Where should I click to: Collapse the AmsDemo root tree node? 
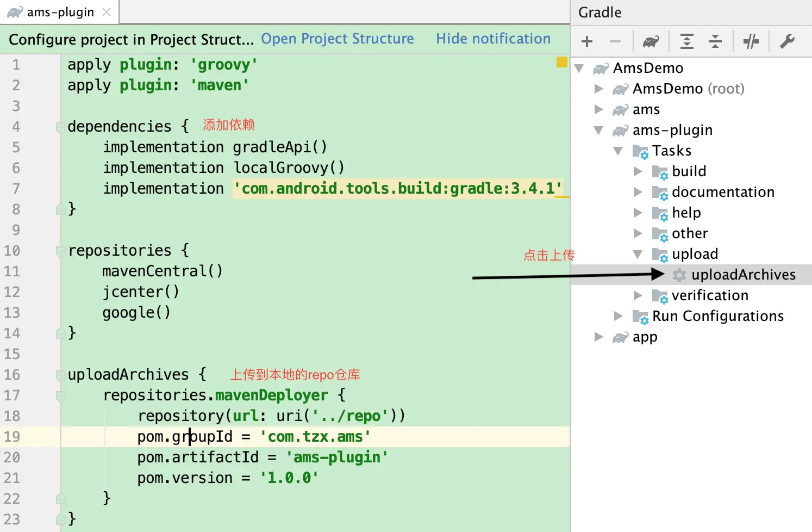579,68
